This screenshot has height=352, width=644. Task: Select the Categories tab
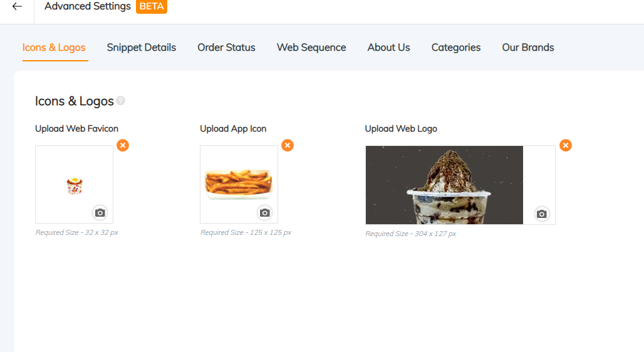456,48
